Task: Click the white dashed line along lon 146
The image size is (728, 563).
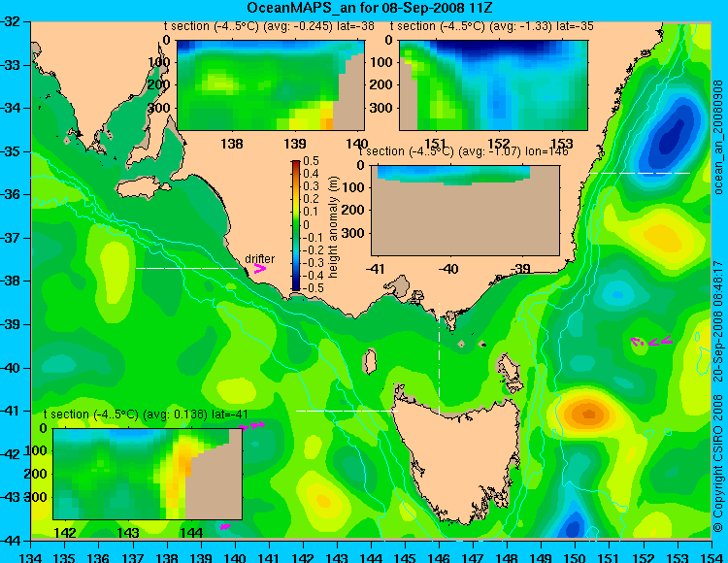Action: click(439, 359)
